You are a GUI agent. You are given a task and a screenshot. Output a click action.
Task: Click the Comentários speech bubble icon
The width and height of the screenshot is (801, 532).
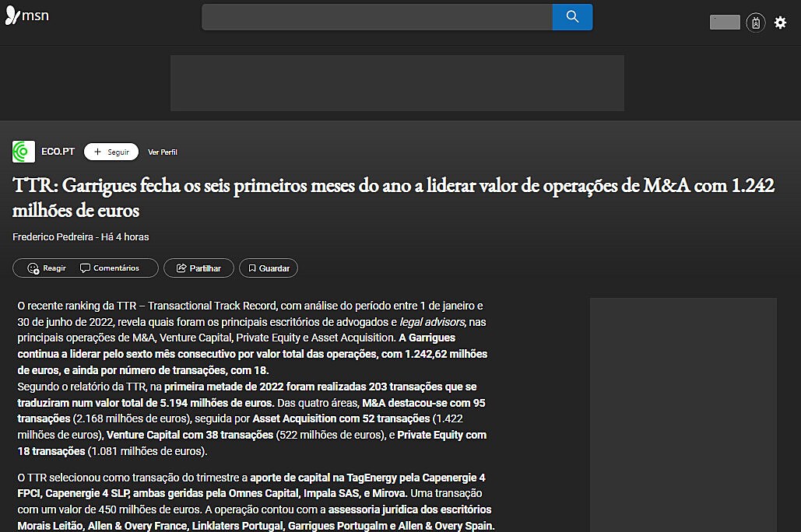[x=86, y=268]
